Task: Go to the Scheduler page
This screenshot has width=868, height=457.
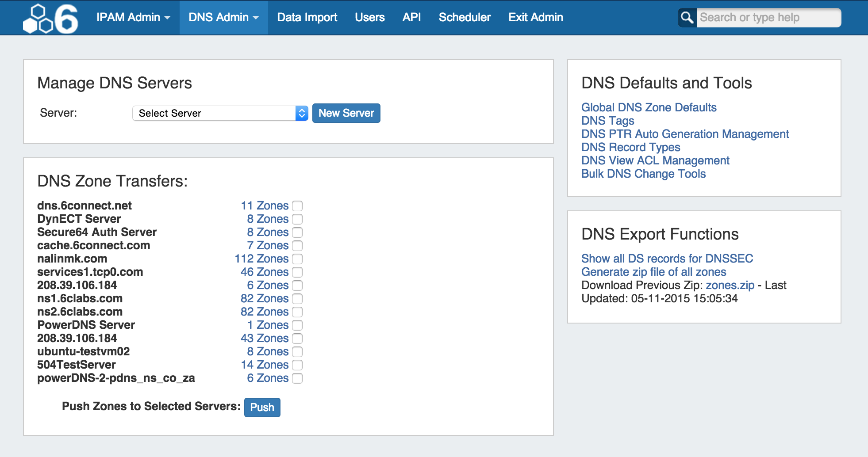Action: [x=465, y=18]
